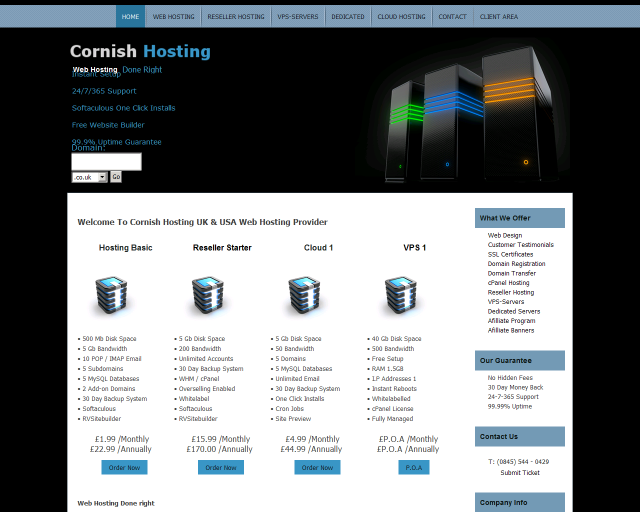Image resolution: width=640 pixels, height=512 pixels.
Task: Open Reseller Hosting sidebar link
Action: pos(511,292)
